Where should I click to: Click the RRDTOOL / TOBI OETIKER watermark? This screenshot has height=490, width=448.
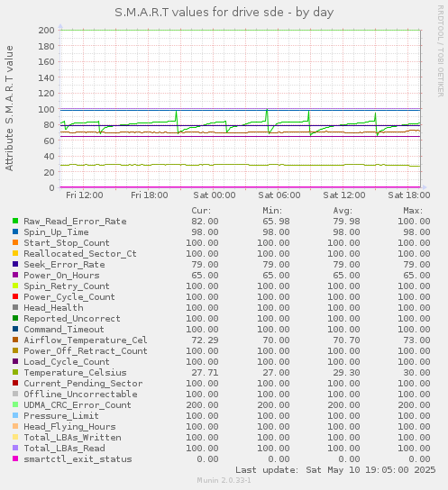[x=441, y=51]
